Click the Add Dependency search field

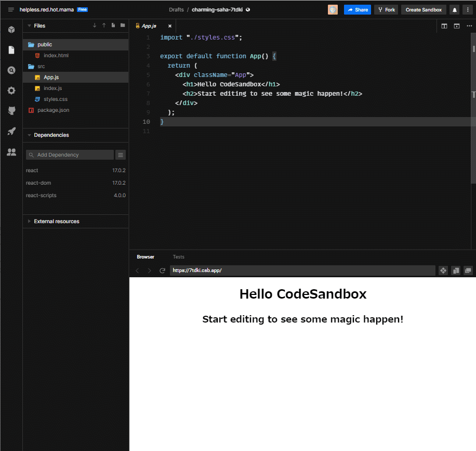tap(70, 155)
